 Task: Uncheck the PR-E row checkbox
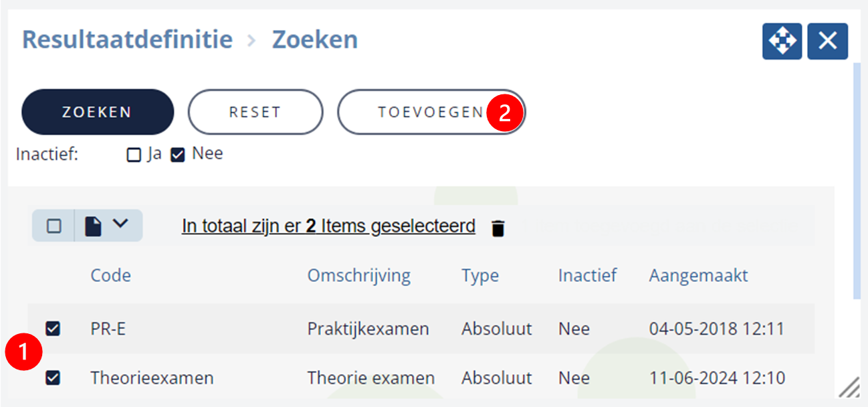tap(53, 329)
